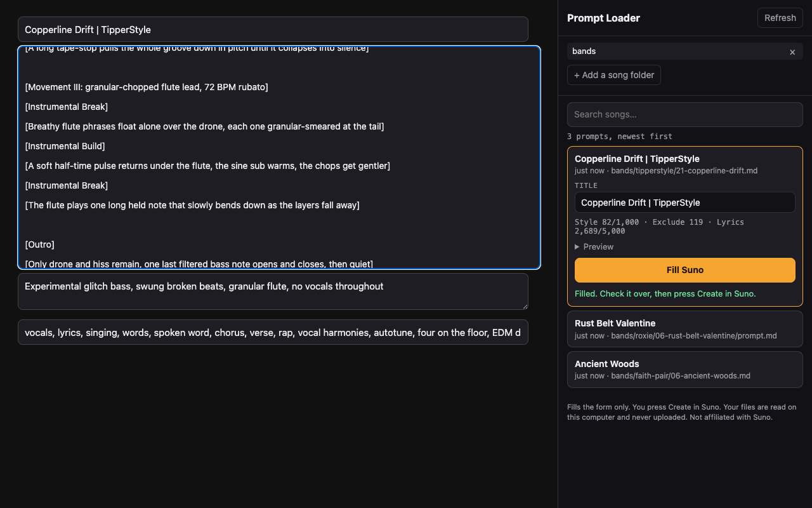812x508 pixels.
Task: Click the Fill Suno button
Action: (x=685, y=270)
